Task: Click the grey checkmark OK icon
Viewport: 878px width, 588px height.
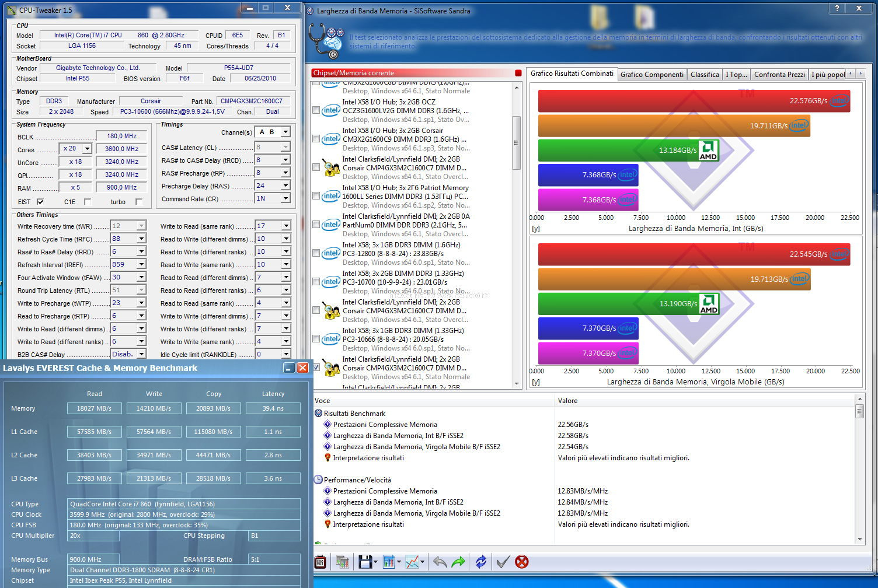Action: (x=503, y=562)
